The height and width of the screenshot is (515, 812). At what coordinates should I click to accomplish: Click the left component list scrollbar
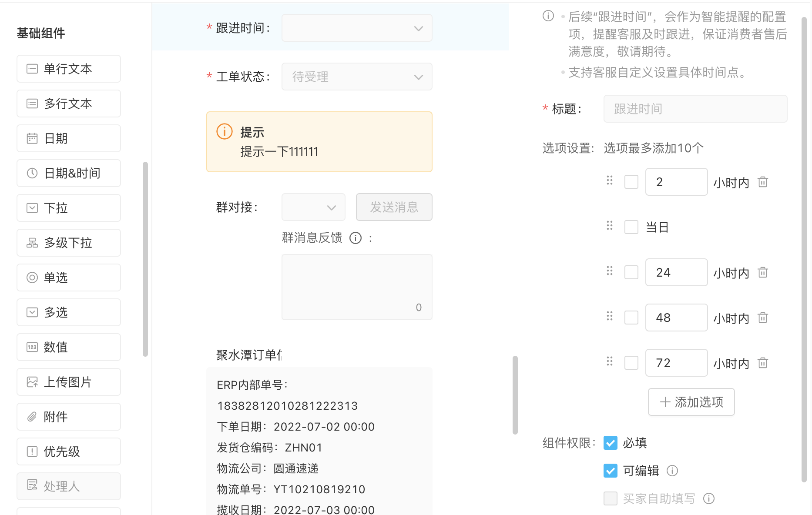click(145, 259)
